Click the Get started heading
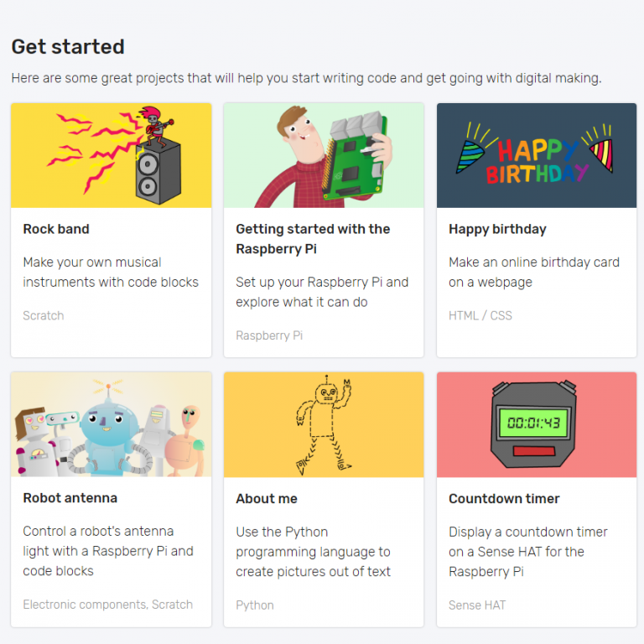Viewport: 644px width, 644px height. tap(68, 47)
